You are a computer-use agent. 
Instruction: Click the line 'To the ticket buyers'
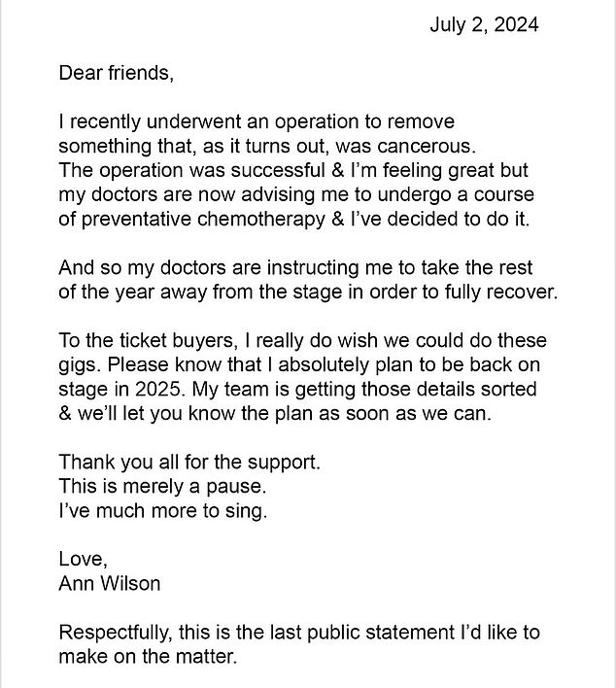[x=303, y=341]
